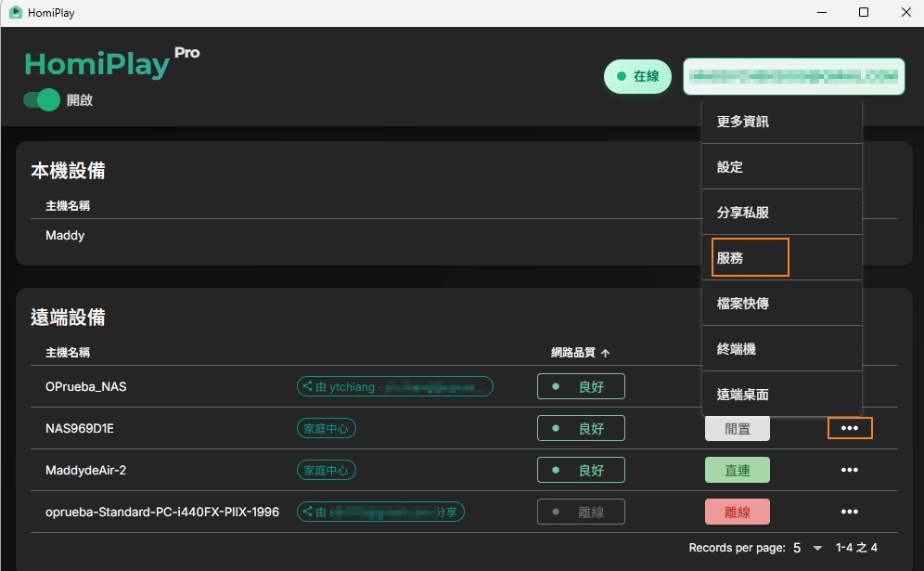The width and height of the screenshot is (924, 571).
Task: Click the 良好 quality badge for NAS969D1E
Action: coord(581,428)
